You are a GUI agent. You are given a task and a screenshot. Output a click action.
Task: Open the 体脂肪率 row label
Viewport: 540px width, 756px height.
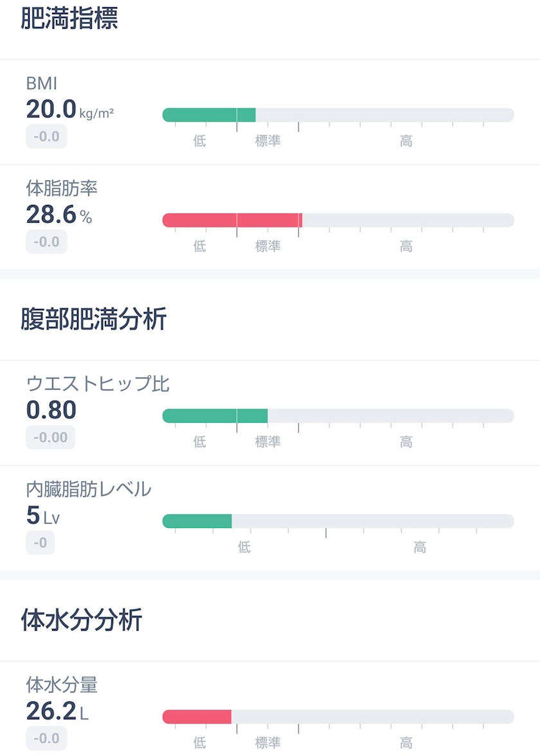pyautogui.click(x=62, y=188)
